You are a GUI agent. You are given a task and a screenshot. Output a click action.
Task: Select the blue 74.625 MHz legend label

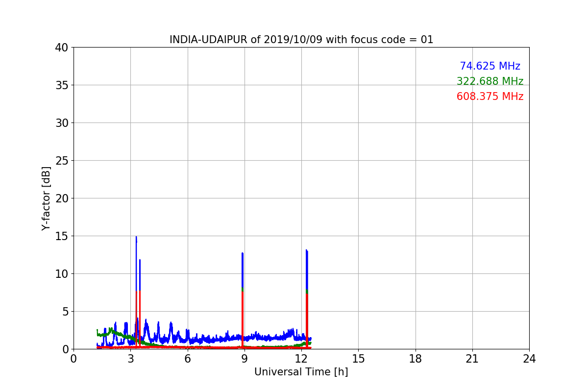[x=490, y=66]
